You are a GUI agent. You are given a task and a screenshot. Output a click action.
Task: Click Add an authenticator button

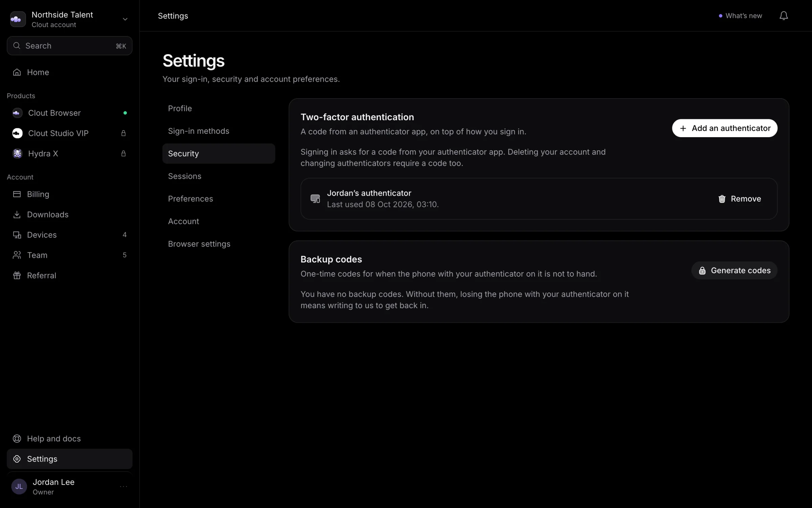click(x=724, y=128)
